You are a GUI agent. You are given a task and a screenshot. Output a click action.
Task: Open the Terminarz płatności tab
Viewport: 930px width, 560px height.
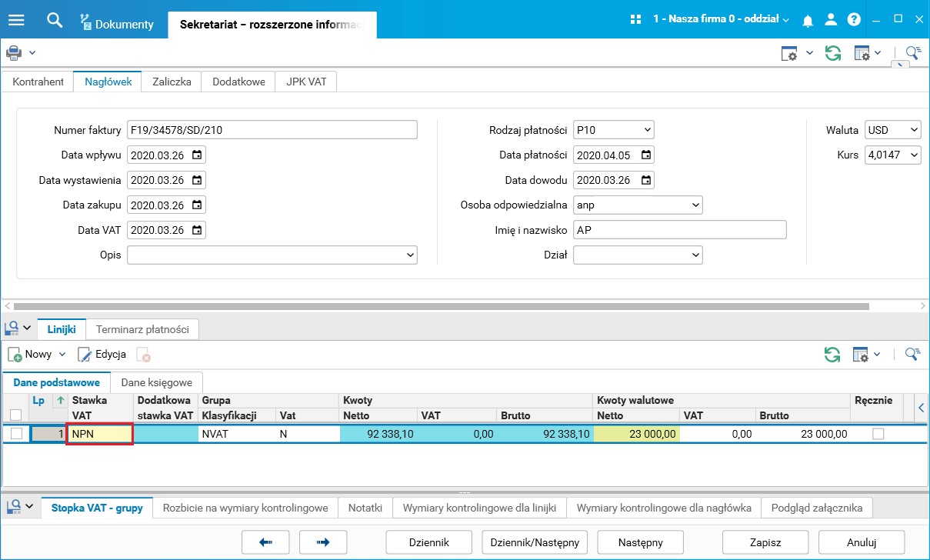pos(142,329)
